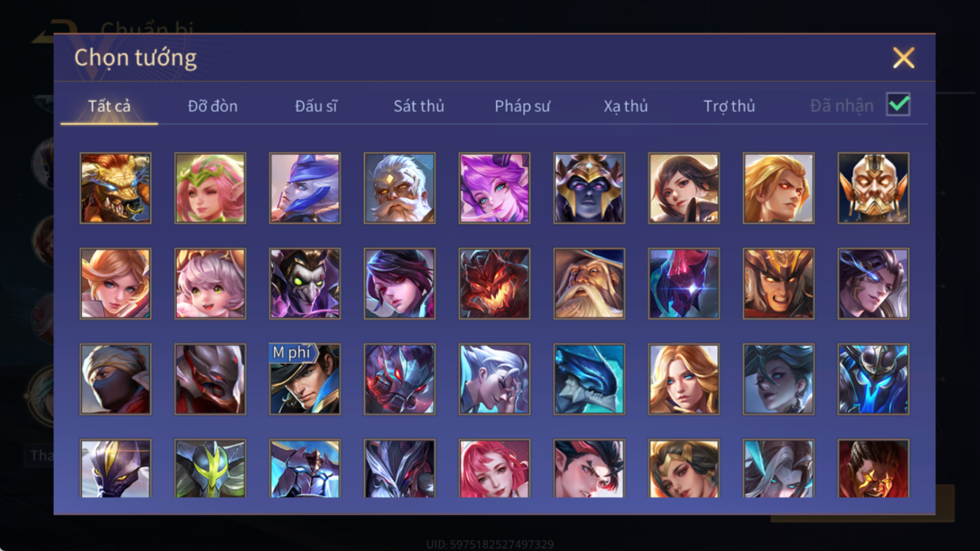Choose the hero portrait labeled M phí

(304, 379)
